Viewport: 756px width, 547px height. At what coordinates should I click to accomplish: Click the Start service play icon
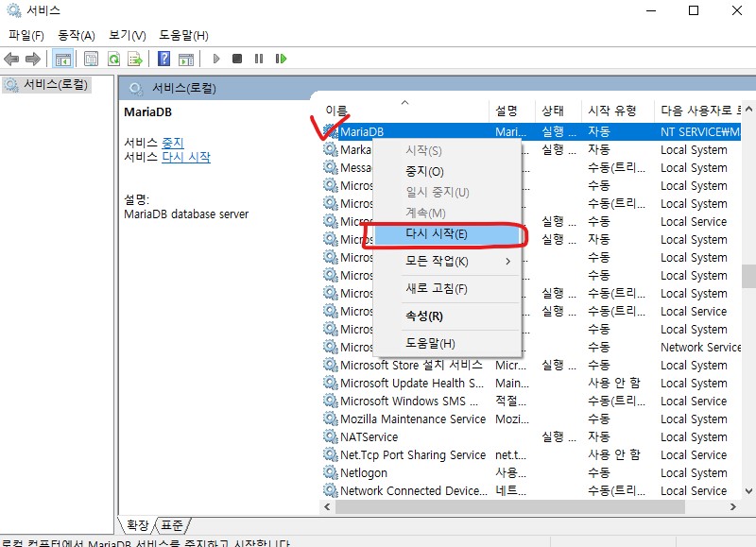(x=216, y=59)
